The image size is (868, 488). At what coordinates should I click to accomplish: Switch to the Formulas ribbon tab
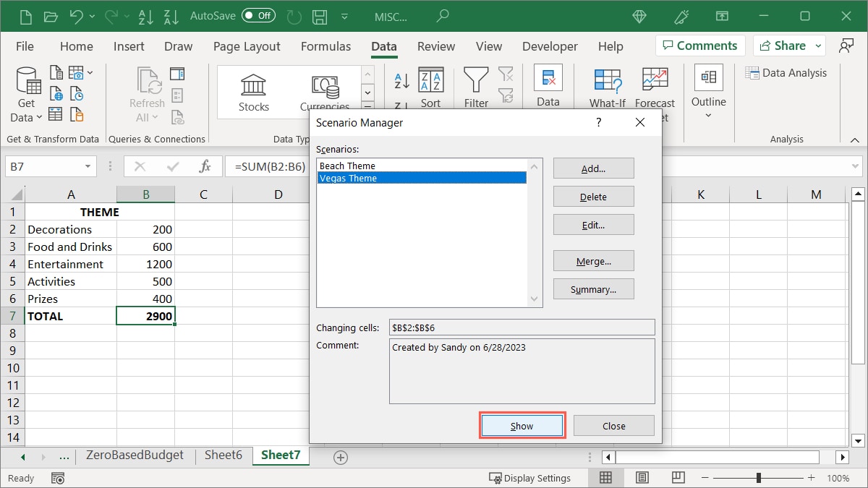pyautogui.click(x=325, y=46)
